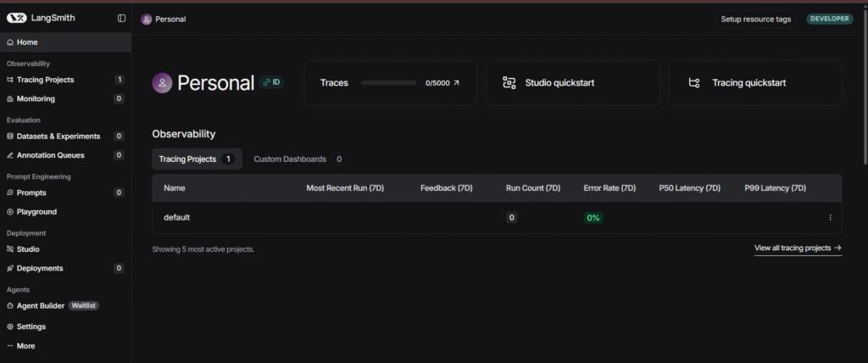Viewport: 868px width, 363px height.
Task: Click the Traces usage progress bar
Action: point(388,83)
